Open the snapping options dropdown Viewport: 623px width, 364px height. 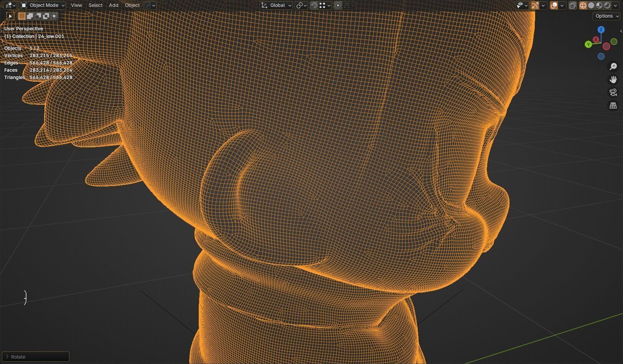tap(325, 5)
